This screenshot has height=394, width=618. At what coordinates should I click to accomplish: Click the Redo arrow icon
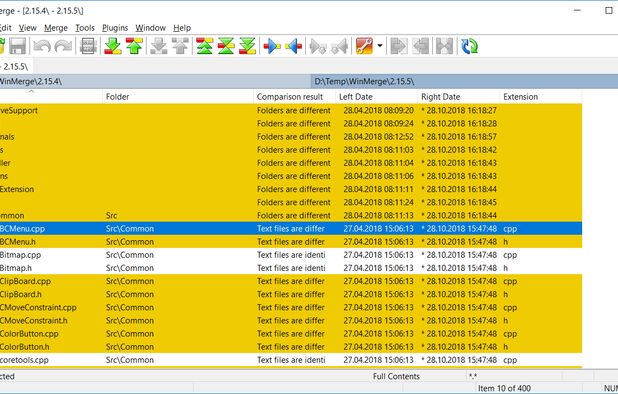[63, 46]
